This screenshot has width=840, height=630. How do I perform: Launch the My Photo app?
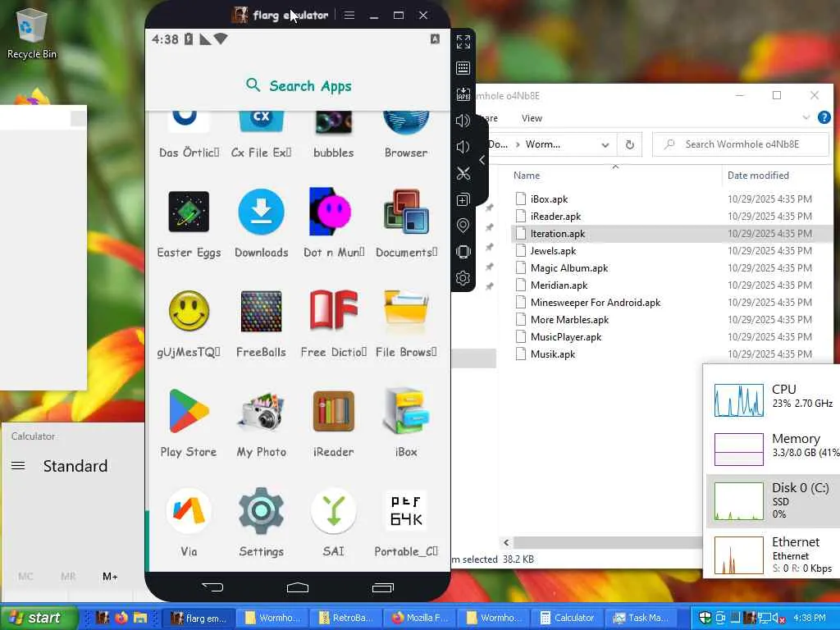[x=261, y=411]
